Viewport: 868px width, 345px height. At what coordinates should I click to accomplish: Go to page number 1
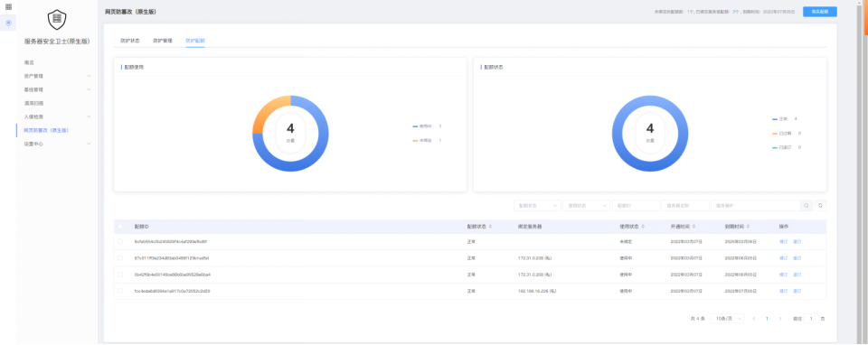tap(767, 319)
